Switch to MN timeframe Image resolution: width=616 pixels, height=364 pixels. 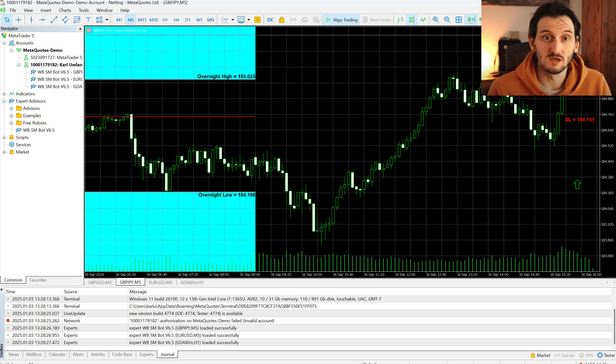pyautogui.click(x=210, y=20)
